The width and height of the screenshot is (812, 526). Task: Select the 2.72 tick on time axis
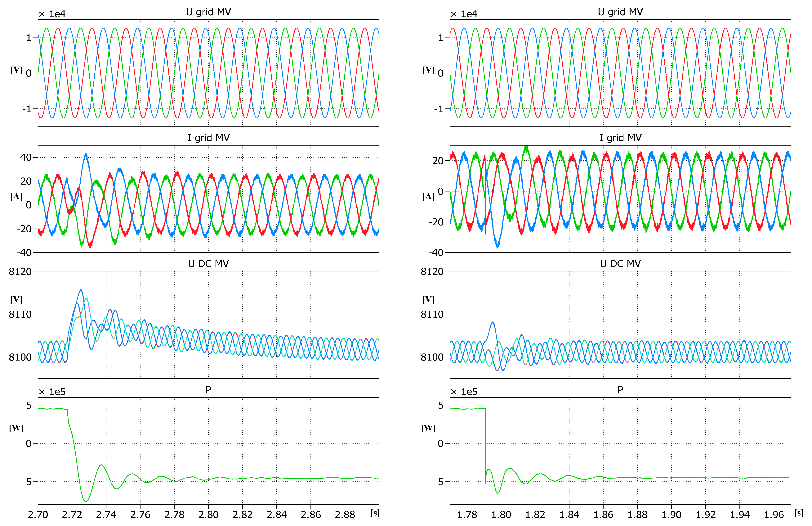(72, 514)
